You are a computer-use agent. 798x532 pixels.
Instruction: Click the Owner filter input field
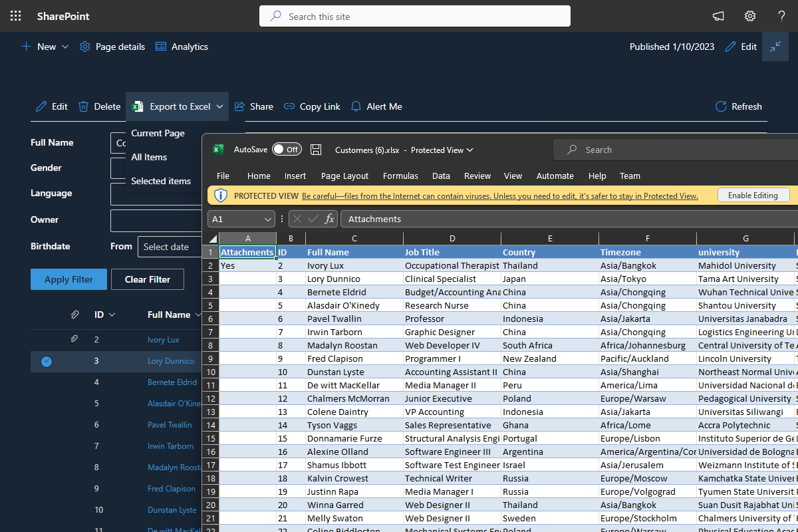click(156, 220)
